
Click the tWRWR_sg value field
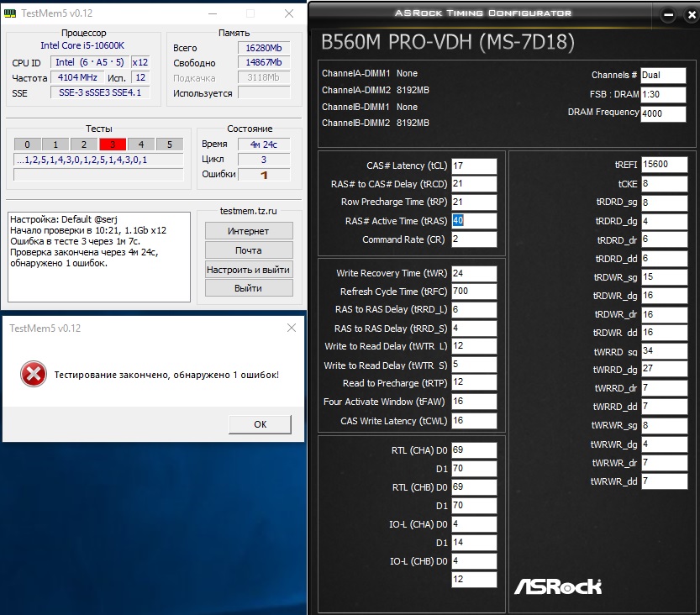click(665, 426)
